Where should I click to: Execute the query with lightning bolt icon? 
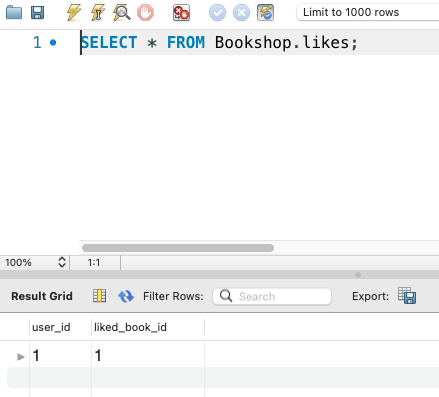(x=74, y=13)
